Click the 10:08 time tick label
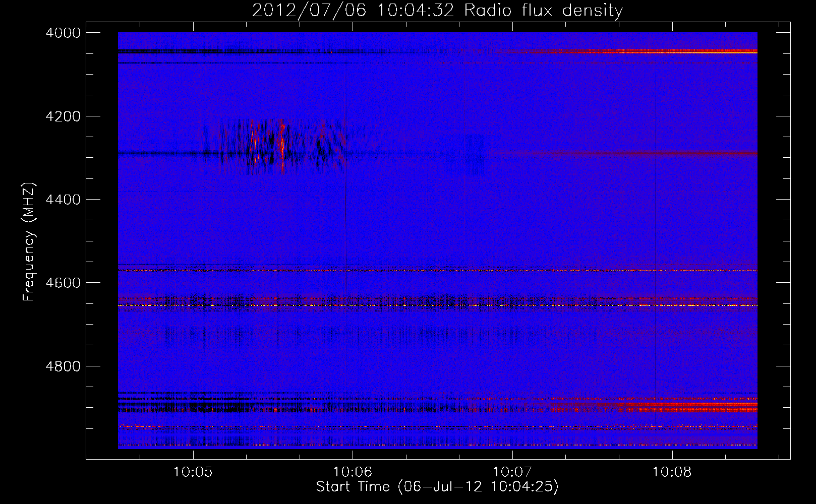This screenshot has height=504, width=816. tap(672, 472)
